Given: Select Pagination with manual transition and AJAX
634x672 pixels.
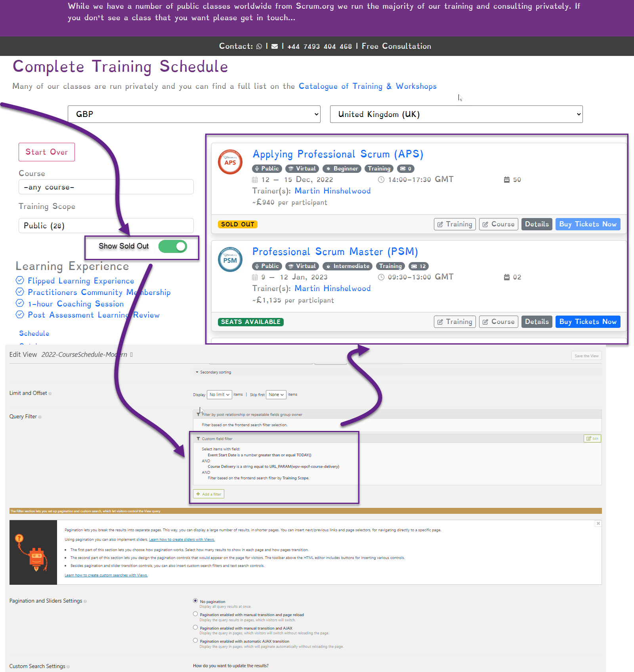Looking at the screenshot, I should pos(195,628).
